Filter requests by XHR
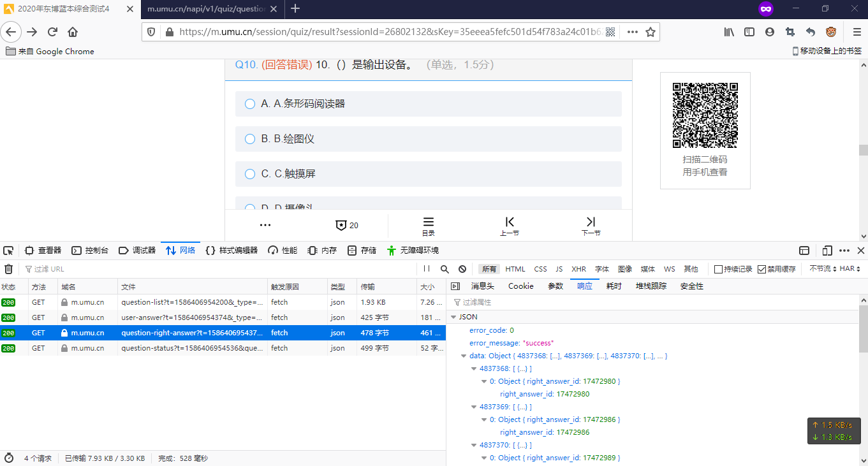The width and height of the screenshot is (868, 466). (578, 269)
